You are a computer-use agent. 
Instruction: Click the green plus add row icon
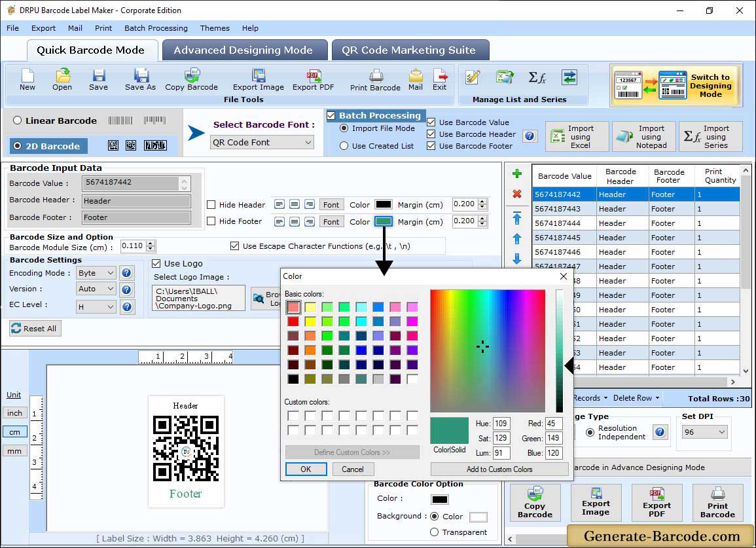(517, 174)
